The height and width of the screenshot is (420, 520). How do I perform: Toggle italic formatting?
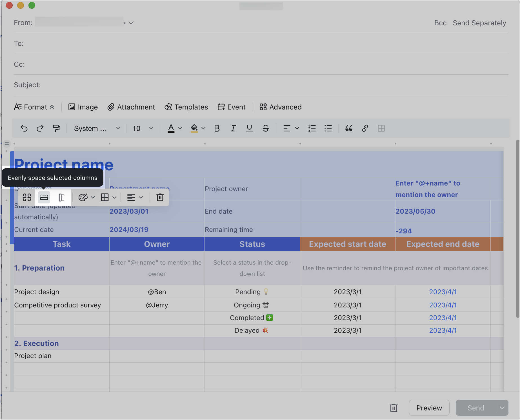233,128
